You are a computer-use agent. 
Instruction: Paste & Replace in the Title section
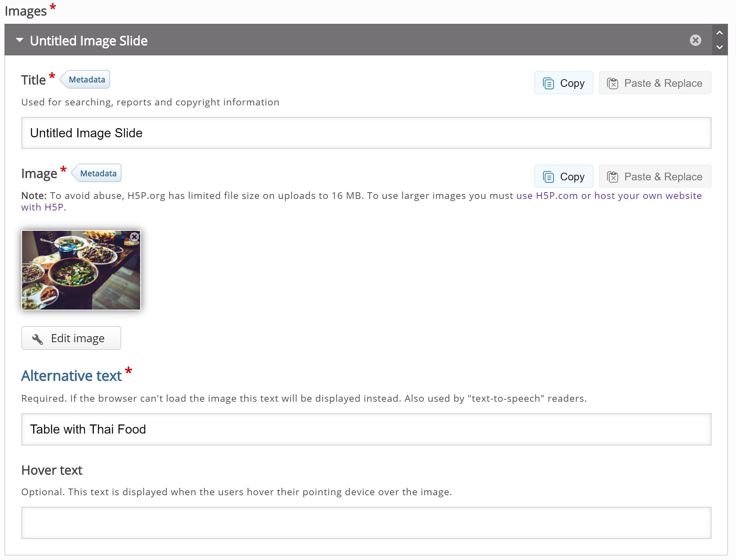coord(655,83)
